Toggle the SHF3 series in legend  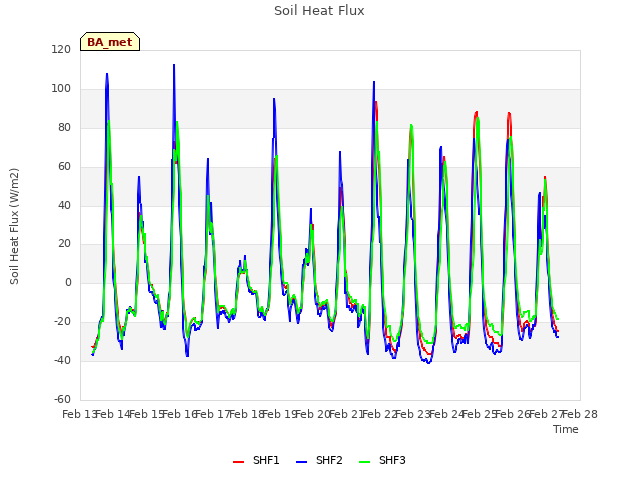coord(382,460)
